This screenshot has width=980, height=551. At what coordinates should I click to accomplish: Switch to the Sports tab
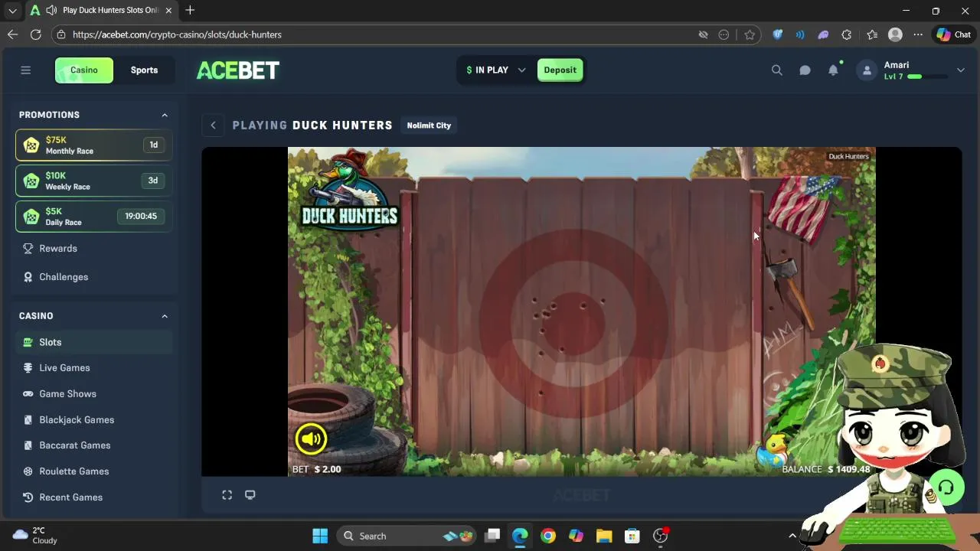click(x=144, y=70)
